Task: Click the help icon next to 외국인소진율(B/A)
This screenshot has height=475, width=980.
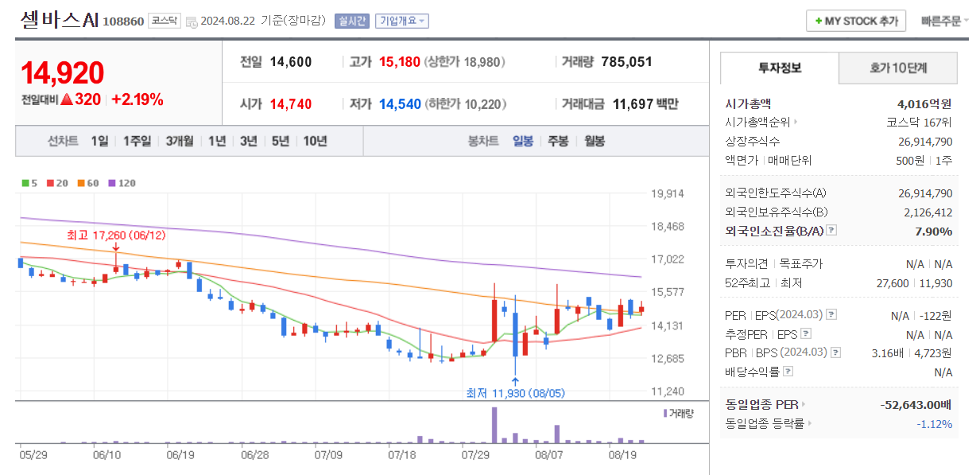Action: tap(831, 231)
